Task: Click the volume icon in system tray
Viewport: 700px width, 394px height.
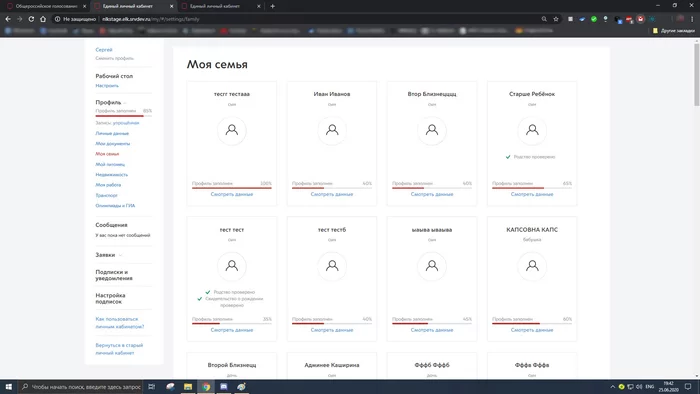Action: [639, 386]
